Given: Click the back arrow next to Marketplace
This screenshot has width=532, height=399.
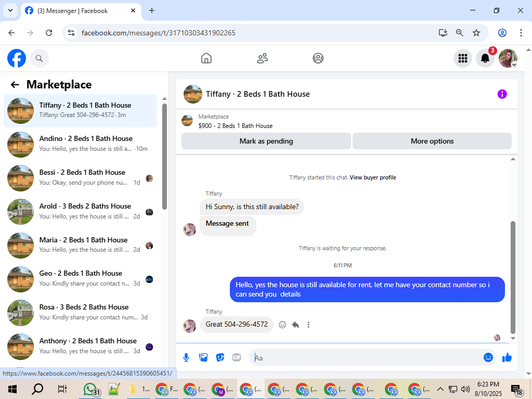Looking at the screenshot, I should coord(15,84).
